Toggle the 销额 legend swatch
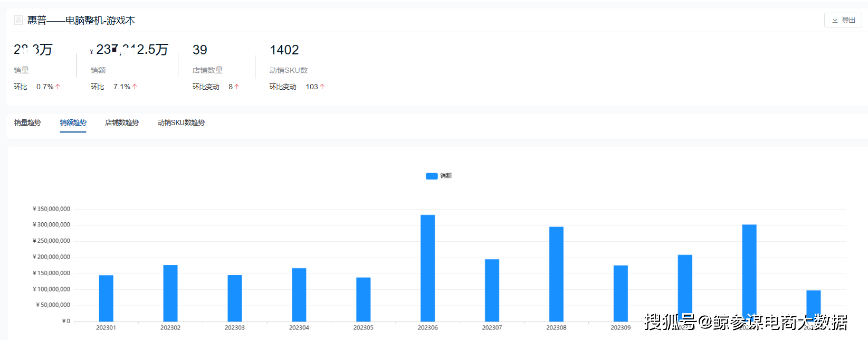Screen dimensions: 868x340 point(432,176)
